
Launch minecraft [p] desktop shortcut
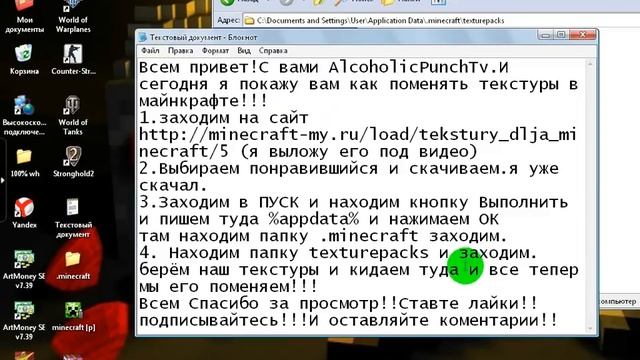[x=73, y=317]
